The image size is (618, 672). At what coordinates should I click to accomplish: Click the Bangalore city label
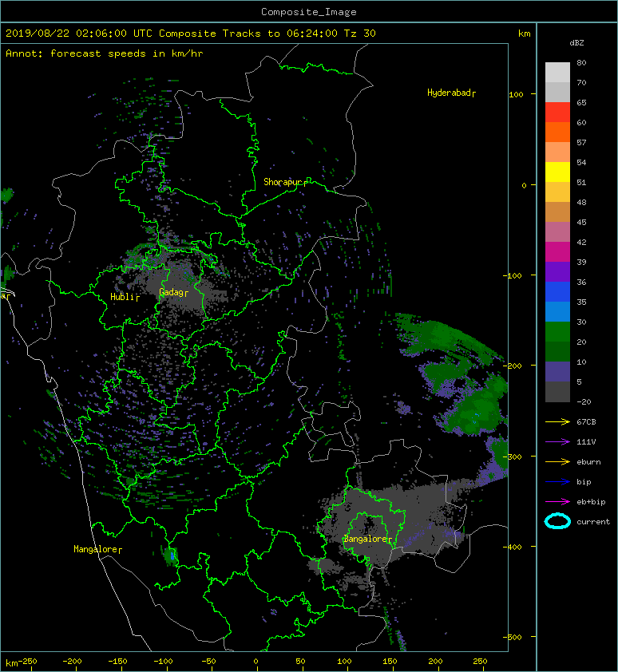click(x=368, y=539)
